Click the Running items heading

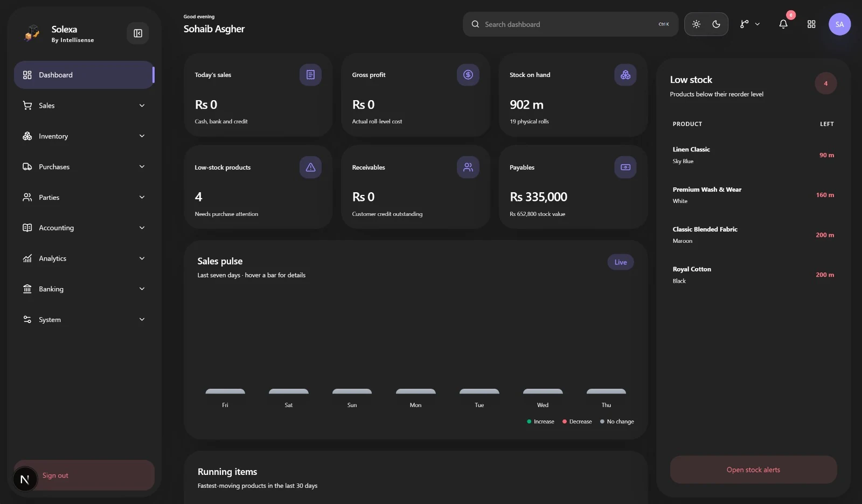[227, 472]
